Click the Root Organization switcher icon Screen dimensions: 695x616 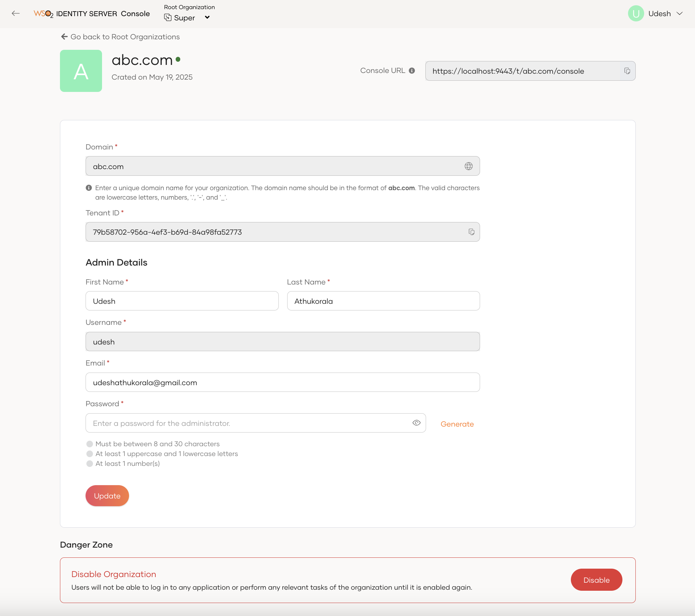[x=168, y=18]
